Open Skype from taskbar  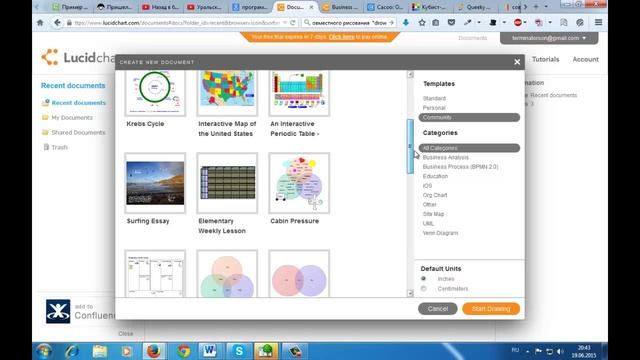tap(239, 351)
